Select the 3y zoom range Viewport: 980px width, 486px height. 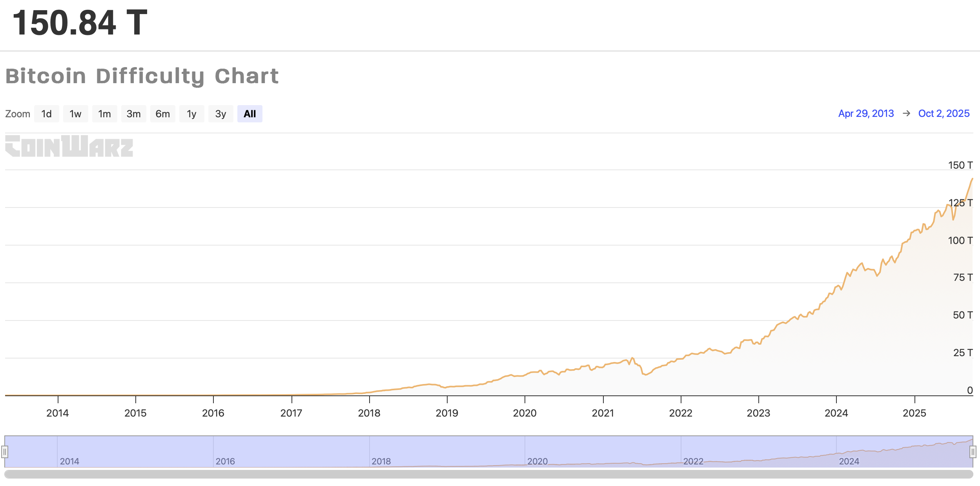point(221,113)
